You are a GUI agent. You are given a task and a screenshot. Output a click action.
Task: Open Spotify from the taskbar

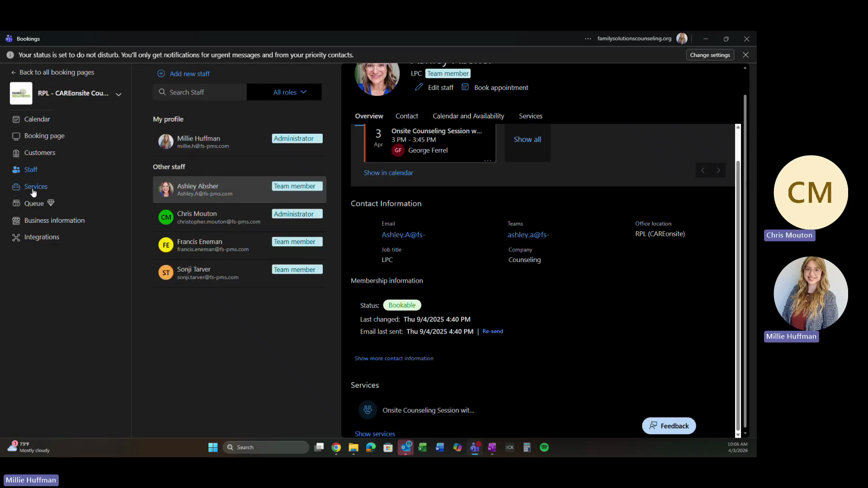(544, 447)
